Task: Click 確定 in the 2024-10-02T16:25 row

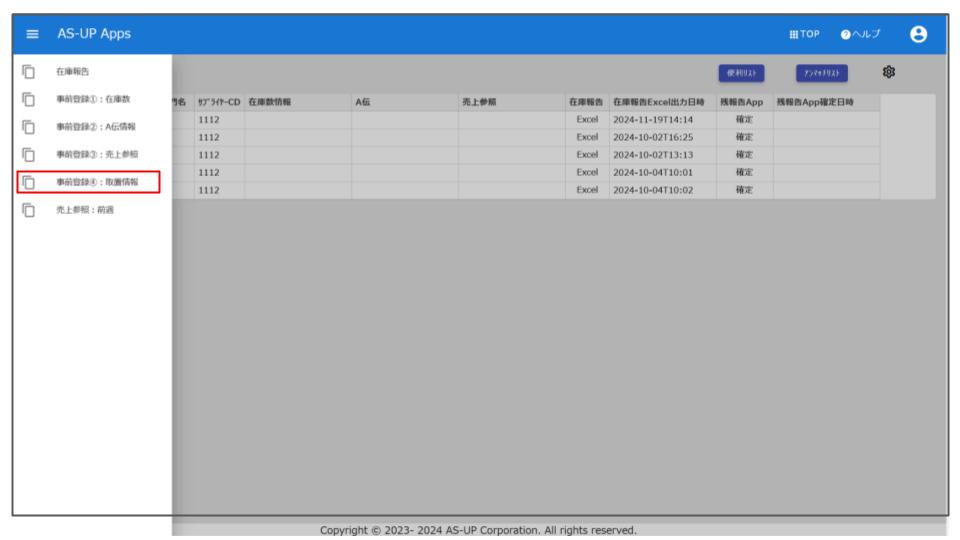Action: pyautogui.click(x=743, y=137)
